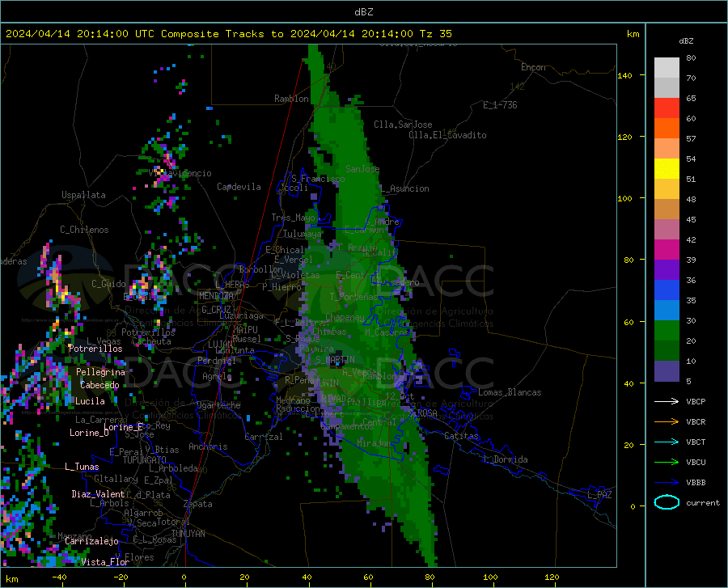Click the Pellegrina label on map
Viewport: 728px width, 588px height.
click(x=101, y=372)
